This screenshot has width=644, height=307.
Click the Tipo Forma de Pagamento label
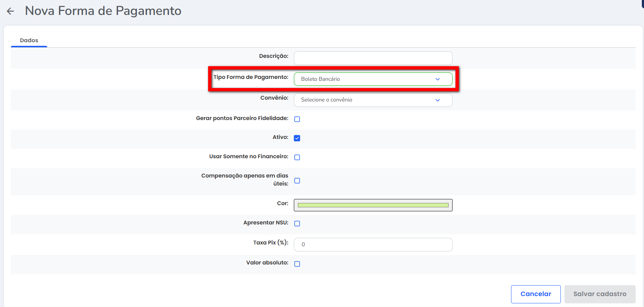[x=251, y=77]
